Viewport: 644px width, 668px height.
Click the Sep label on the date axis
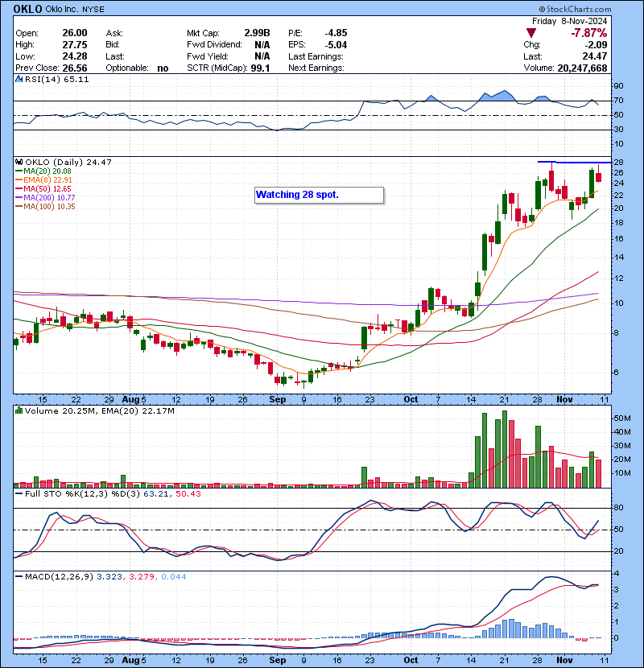[x=278, y=399]
